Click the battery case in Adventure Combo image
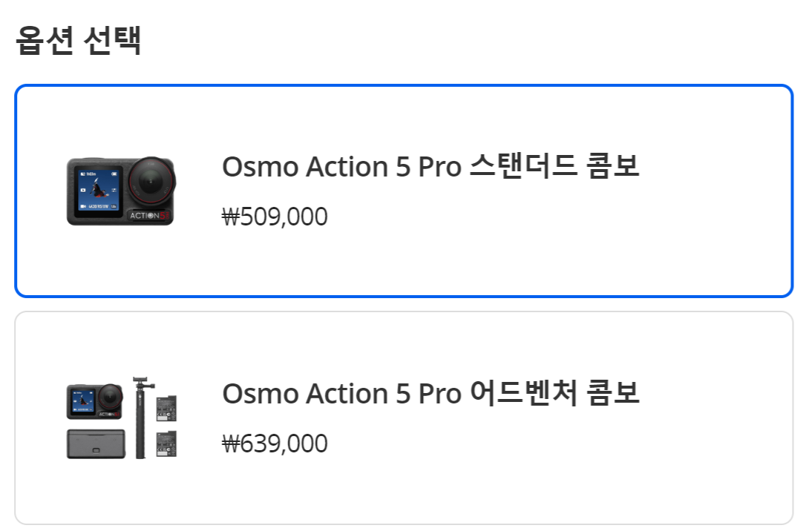This screenshot has height=531, width=812. coord(96,443)
